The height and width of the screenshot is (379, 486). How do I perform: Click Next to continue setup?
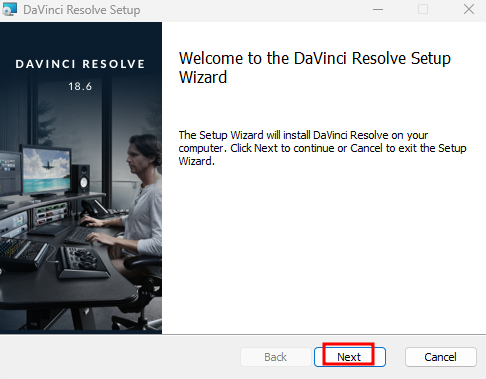[350, 357]
